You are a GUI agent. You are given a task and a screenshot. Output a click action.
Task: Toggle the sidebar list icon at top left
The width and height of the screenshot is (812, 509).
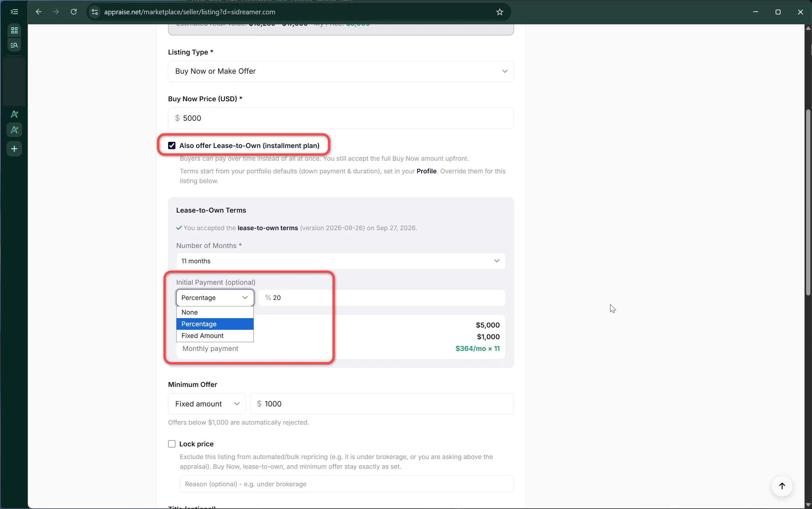click(x=14, y=12)
